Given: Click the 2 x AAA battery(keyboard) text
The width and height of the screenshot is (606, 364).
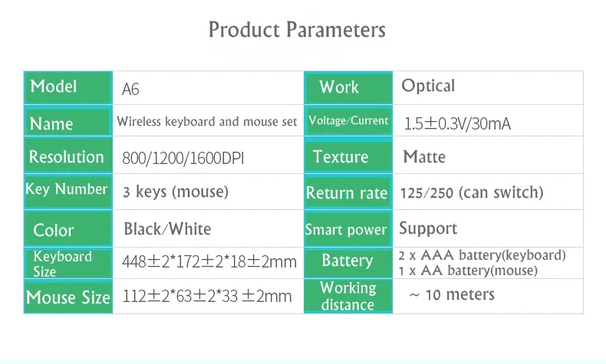Looking at the screenshot, I should (482, 255).
